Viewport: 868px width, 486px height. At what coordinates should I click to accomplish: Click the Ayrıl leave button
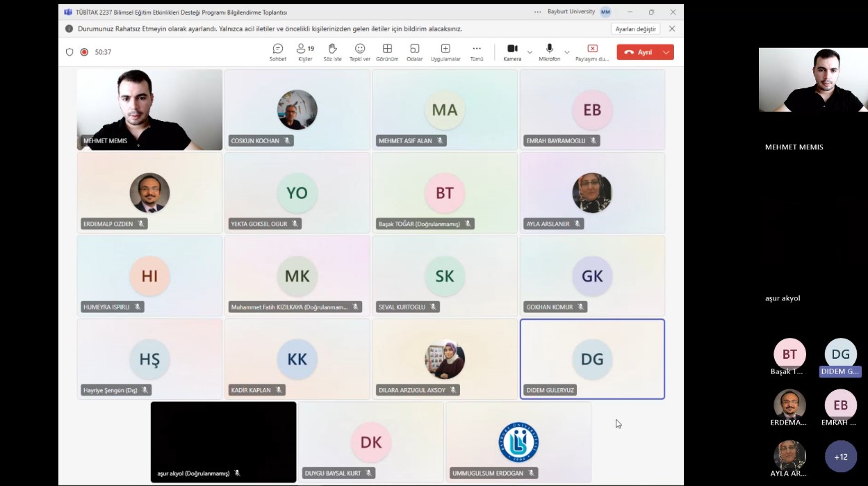pyautogui.click(x=638, y=52)
